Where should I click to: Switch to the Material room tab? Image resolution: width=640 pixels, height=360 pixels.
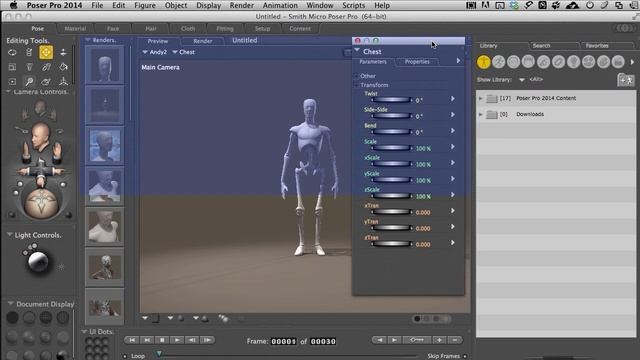coord(75,29)
